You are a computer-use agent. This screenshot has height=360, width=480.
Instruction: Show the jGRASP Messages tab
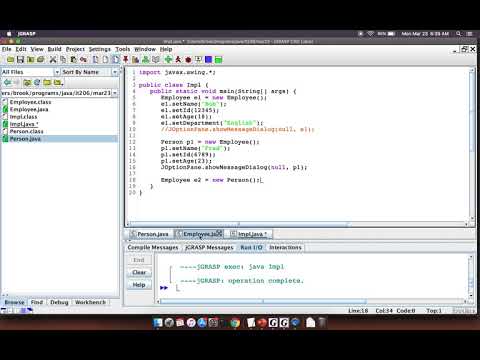point(209,247)
